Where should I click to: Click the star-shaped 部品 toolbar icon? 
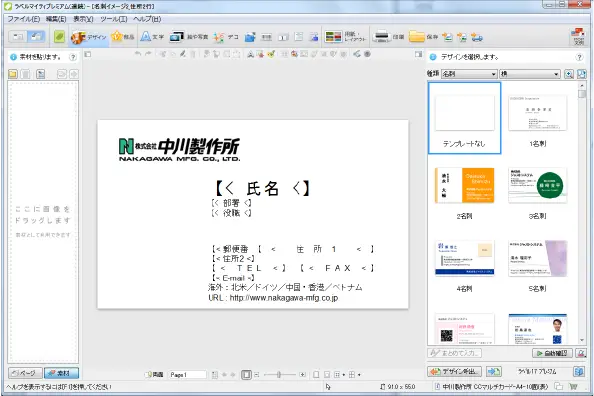click(x=117, y=37)
